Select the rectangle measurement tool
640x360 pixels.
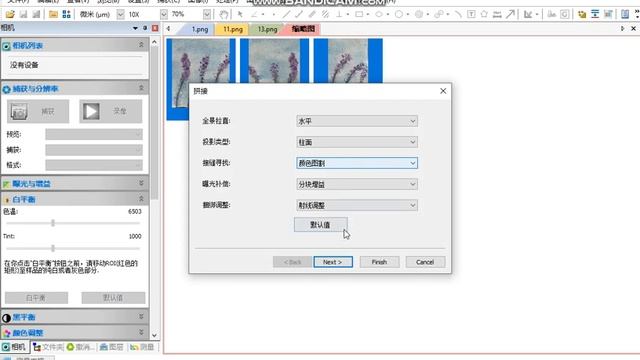click(x=359, y=14)
